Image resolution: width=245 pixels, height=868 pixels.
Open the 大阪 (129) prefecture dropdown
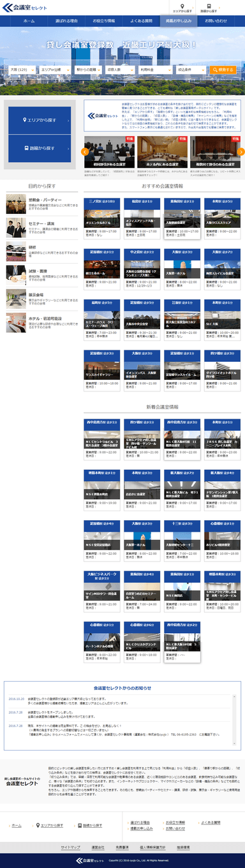tap(23, 69)
